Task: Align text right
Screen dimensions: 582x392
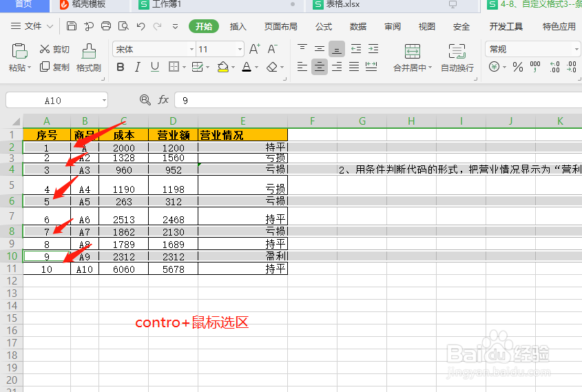Action: [337, 67]
